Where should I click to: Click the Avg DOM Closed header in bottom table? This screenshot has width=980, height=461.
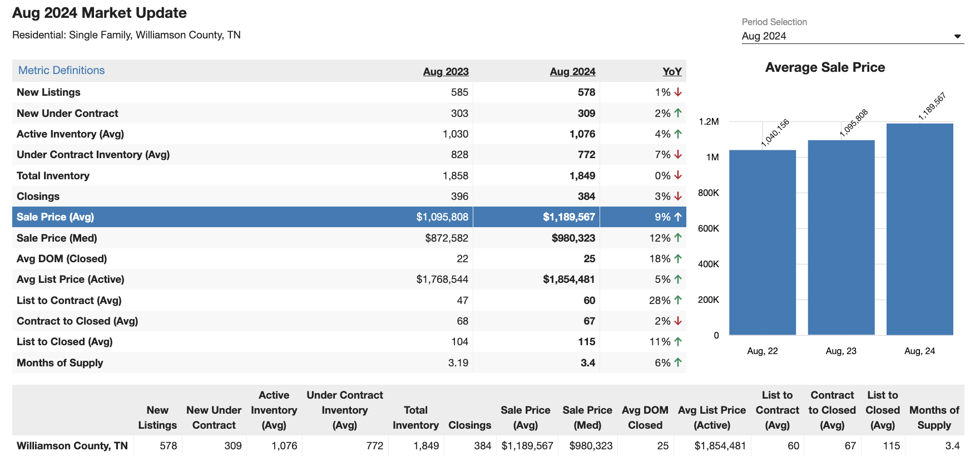[x=645, y=418]
